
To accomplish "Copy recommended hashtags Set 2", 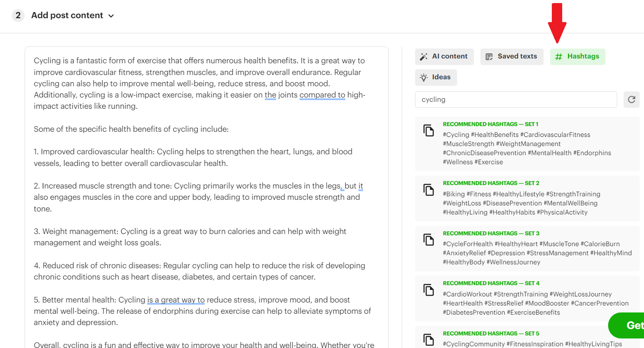I will coord(428,189).
